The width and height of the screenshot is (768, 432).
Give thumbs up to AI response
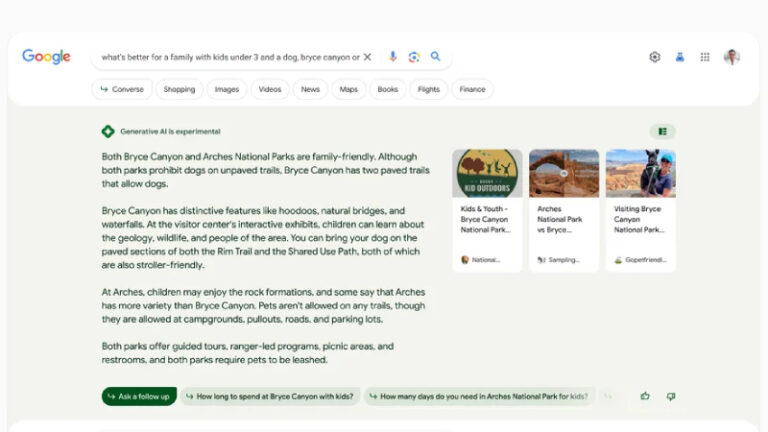click(x=645, y=396)
